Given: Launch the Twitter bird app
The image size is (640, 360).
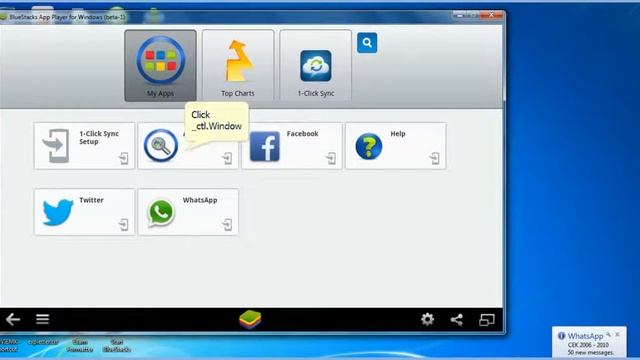Looking at the screenshot, I should click(x=84, y=212).
